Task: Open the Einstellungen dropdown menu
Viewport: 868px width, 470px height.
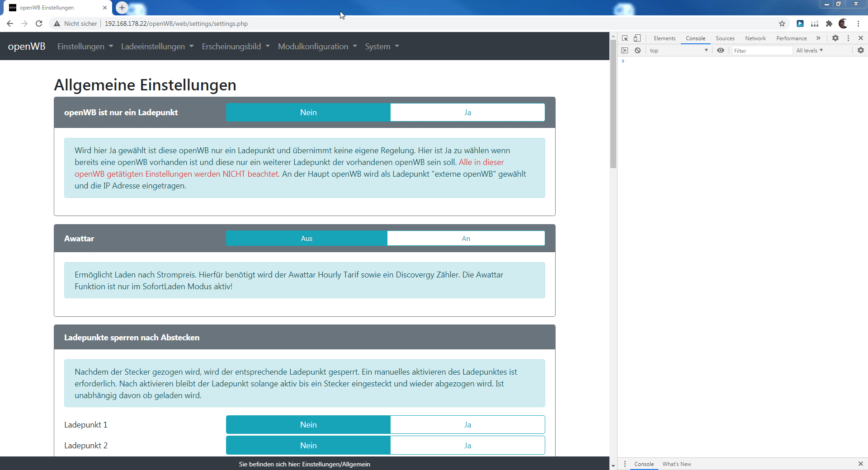Action: point(85,47)
